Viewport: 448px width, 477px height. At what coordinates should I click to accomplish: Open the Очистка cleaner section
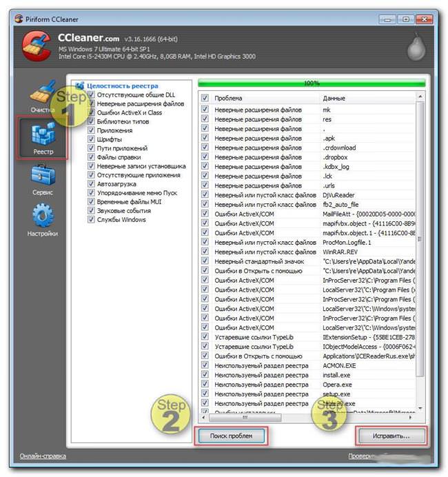[x=43, y=97]
